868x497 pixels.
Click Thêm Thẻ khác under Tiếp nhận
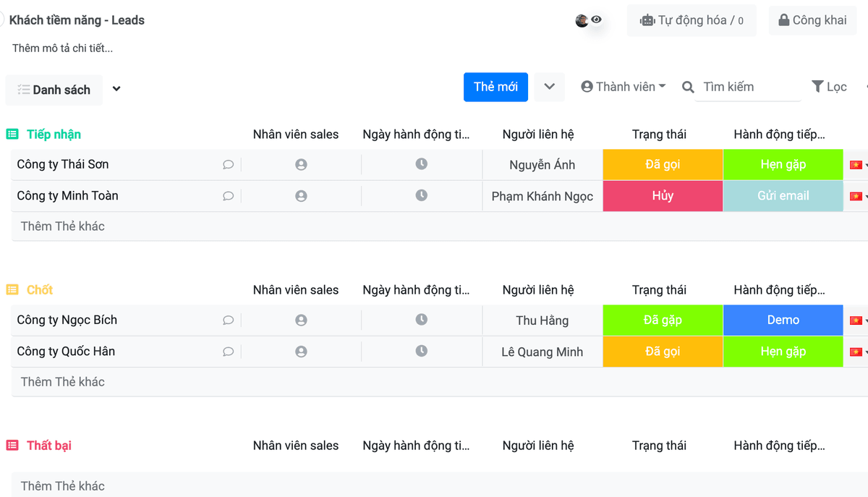pyautogui.click(x=63, y=226)
